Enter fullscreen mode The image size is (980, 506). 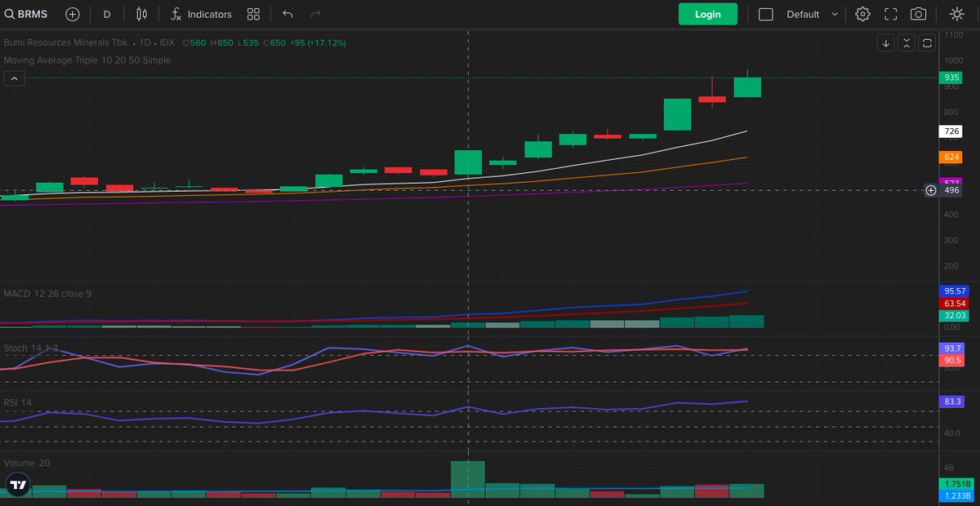coord(891,14)
